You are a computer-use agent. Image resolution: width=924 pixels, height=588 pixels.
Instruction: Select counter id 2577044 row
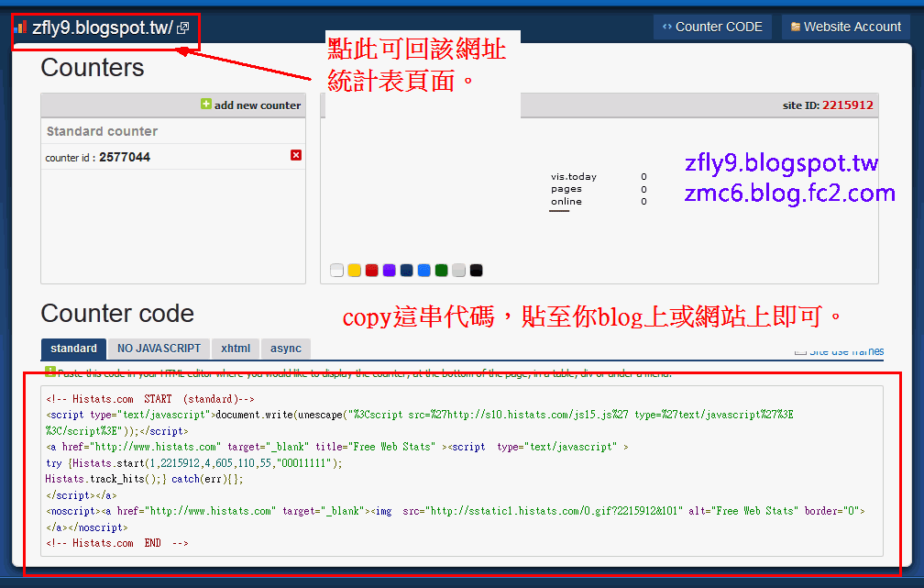(x=173, y=158)
